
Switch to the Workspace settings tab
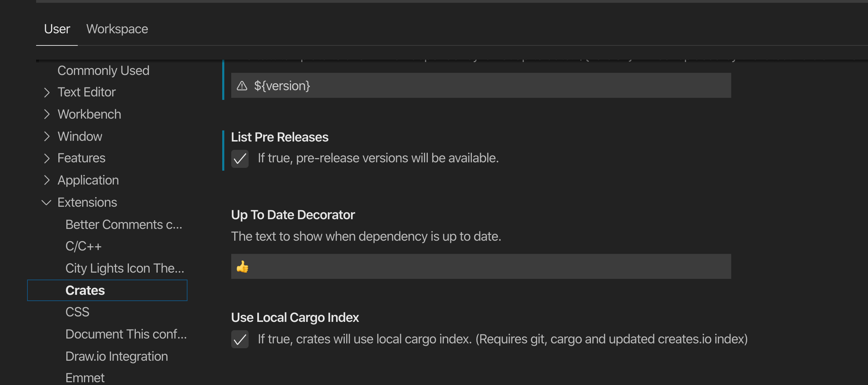[x=117, y=29]
